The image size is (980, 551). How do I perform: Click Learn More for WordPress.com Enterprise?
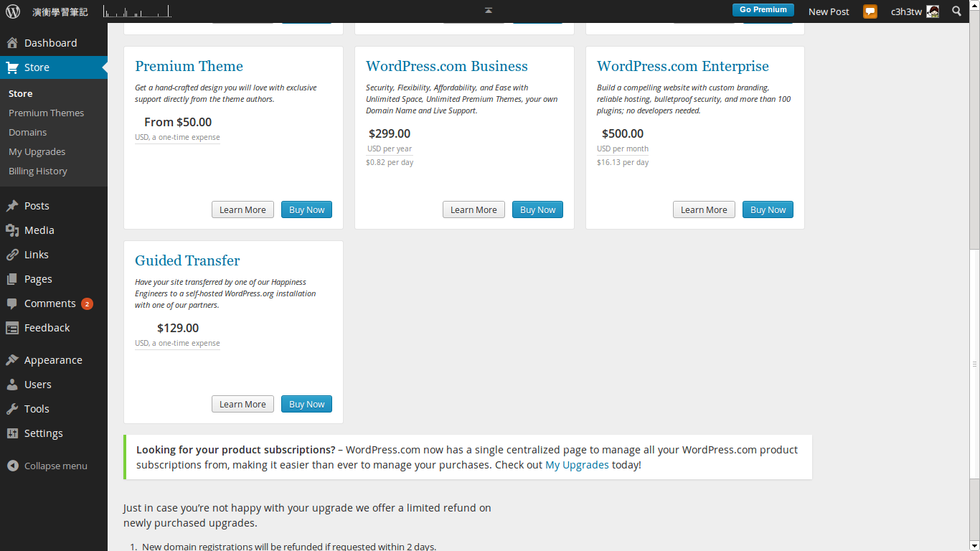pyautogui.click(x=704, y=209)
